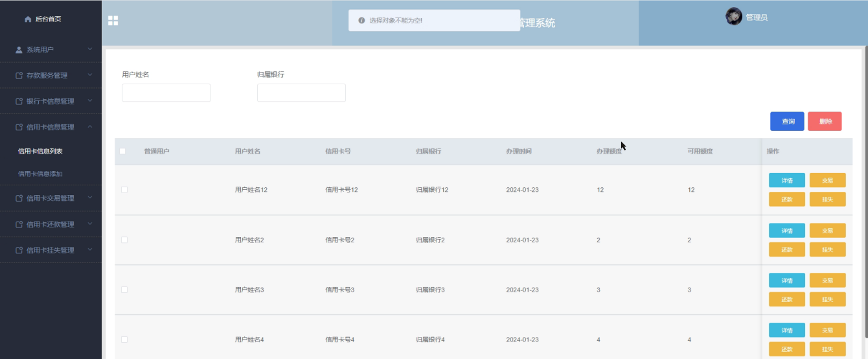Check the row checkbox for 用户姓名3

point(124,290)
